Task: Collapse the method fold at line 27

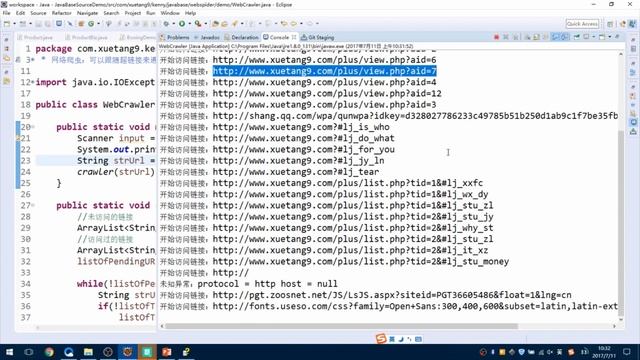Action: point(33,205)
